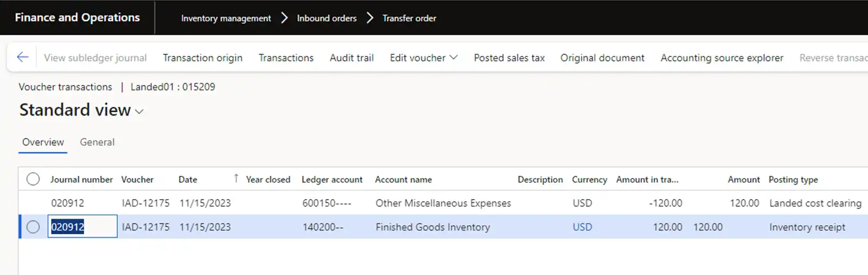Open Posted sales tax
The height and width of the screenshot is (275, 868).
(509, 57)
